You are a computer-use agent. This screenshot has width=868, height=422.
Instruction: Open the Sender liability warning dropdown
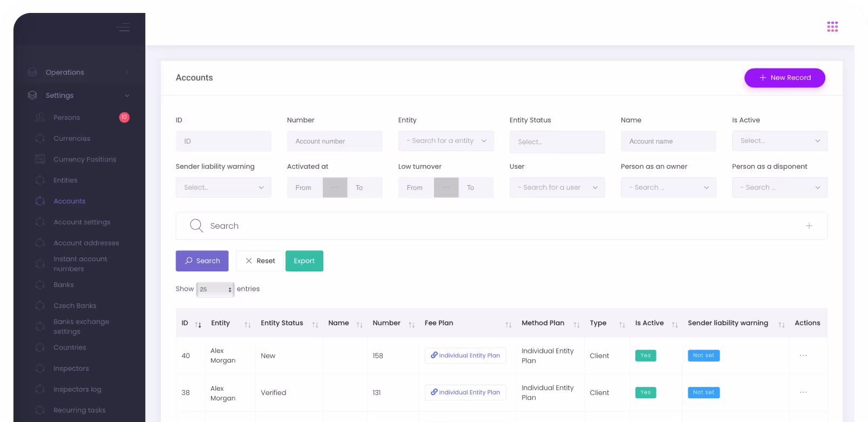pyautogui.click(x=223, y=187)
